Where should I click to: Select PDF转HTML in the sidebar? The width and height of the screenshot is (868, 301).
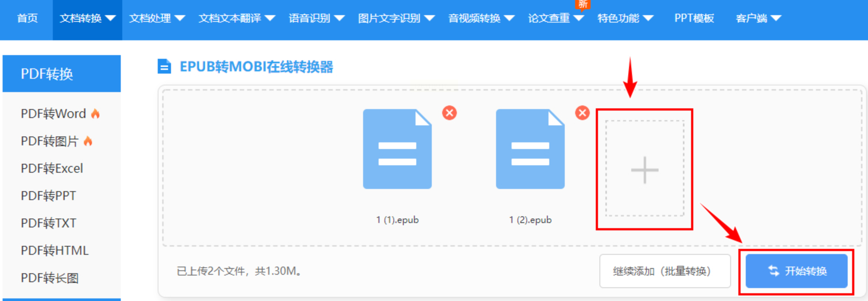[55, 250]
